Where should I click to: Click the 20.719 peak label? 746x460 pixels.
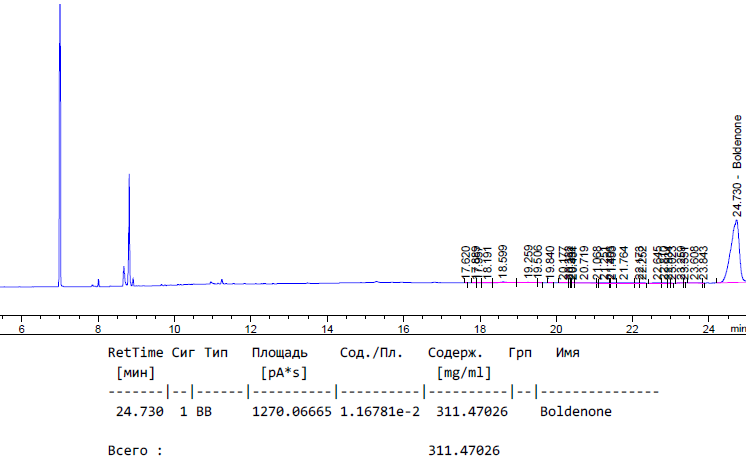click(x=585, y=261)
